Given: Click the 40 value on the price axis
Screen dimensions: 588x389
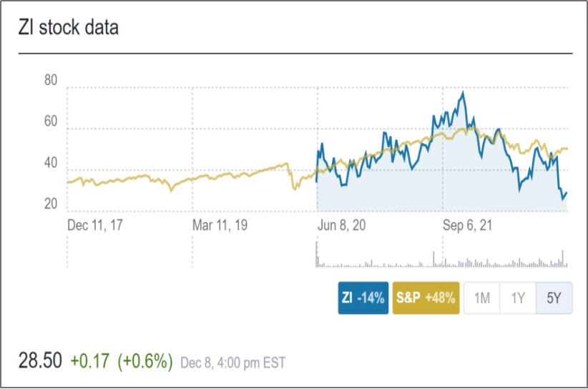Looking at the screenshot, I should pos(51,163).
